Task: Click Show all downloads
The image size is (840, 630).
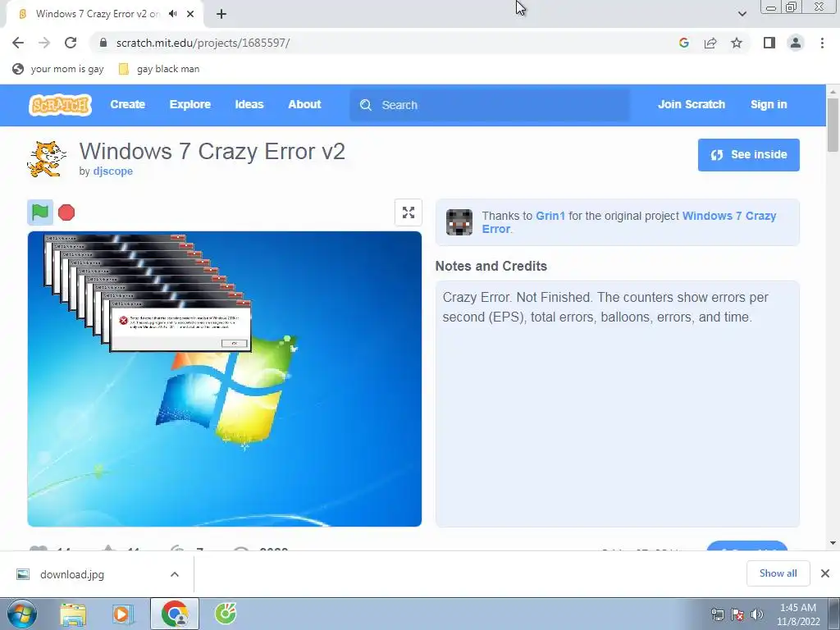Action: 778,573
